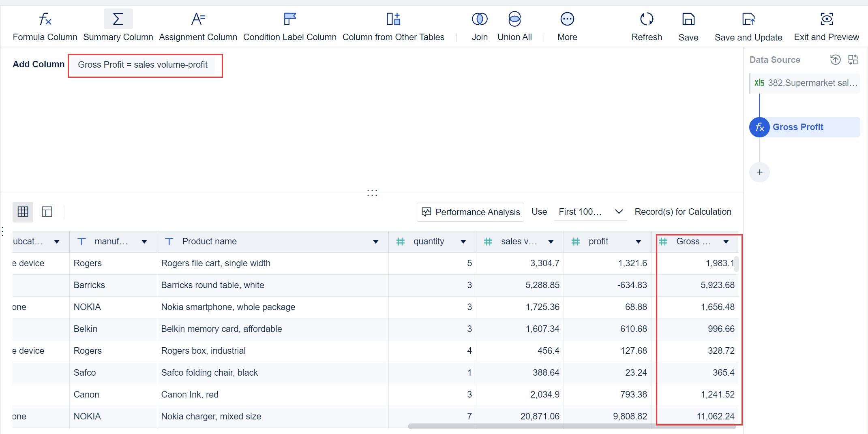Screen dimensions: 868x434
Task: Open the Summary Column tool
Action: click(x=118, y=26)
